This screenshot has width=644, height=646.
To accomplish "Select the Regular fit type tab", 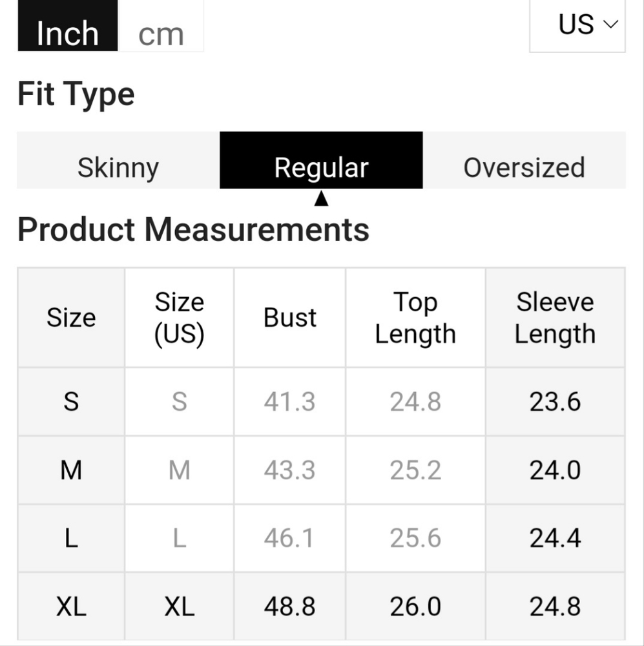I will click(321, 168).
